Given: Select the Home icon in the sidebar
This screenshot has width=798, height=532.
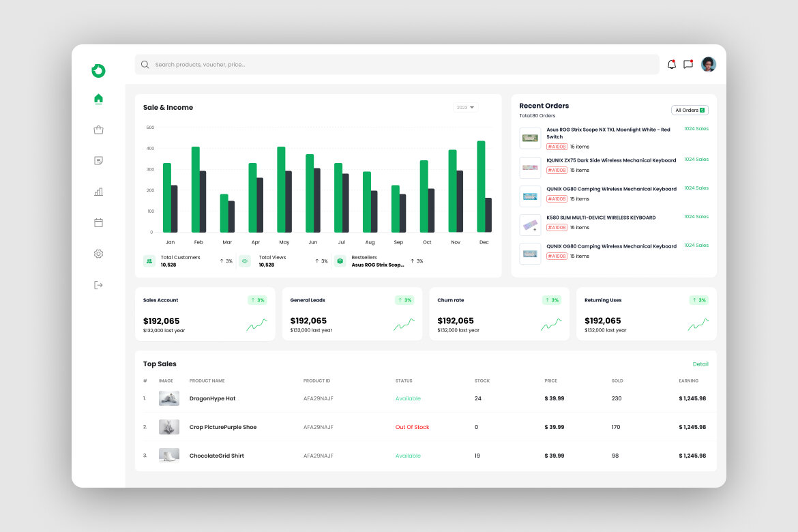Looking at the screenshot, I should pos(98,98).
